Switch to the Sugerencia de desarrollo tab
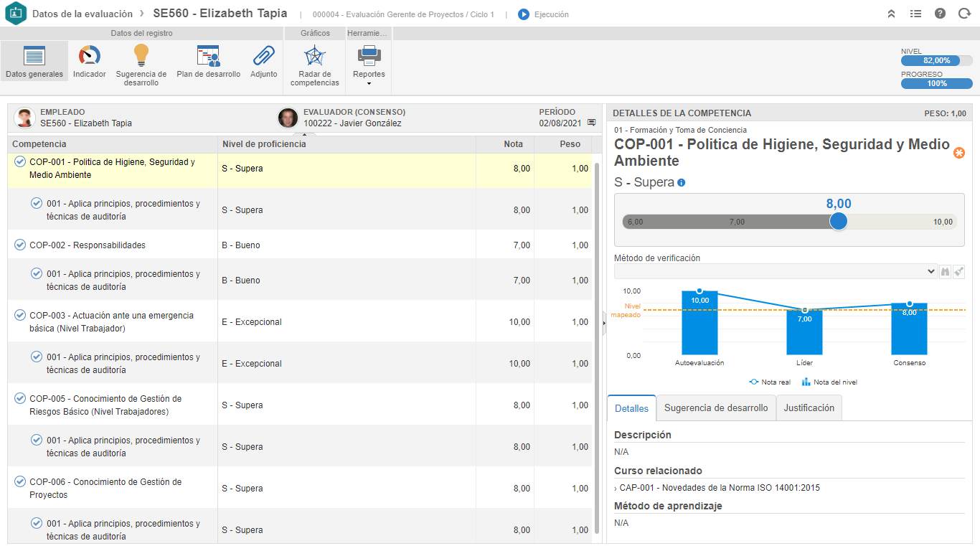 tap(716, 408)
